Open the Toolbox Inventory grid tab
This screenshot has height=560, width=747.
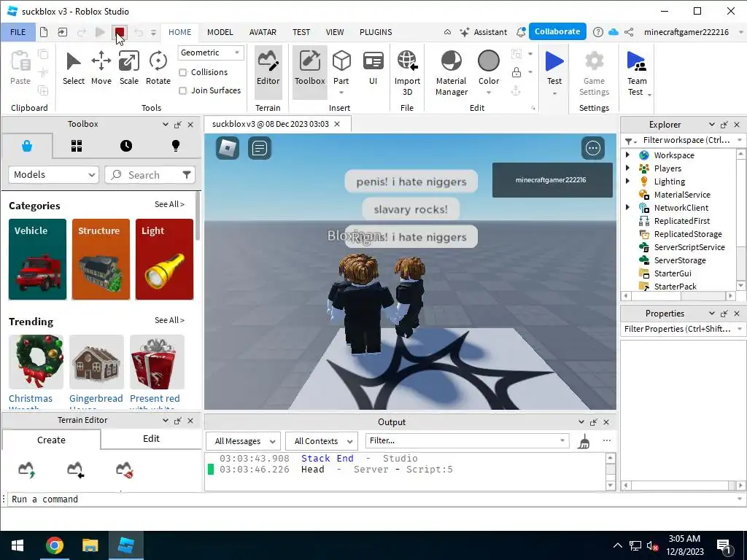[77, 146]
